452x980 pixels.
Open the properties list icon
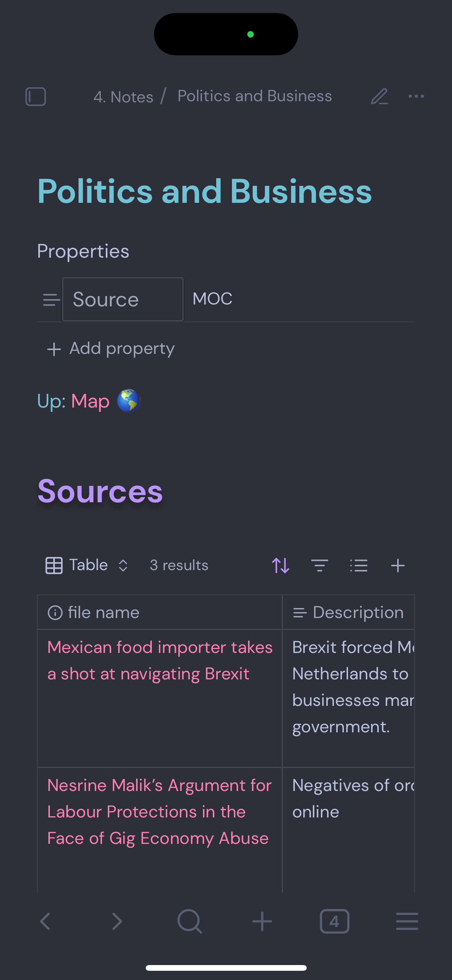[359, 566]
